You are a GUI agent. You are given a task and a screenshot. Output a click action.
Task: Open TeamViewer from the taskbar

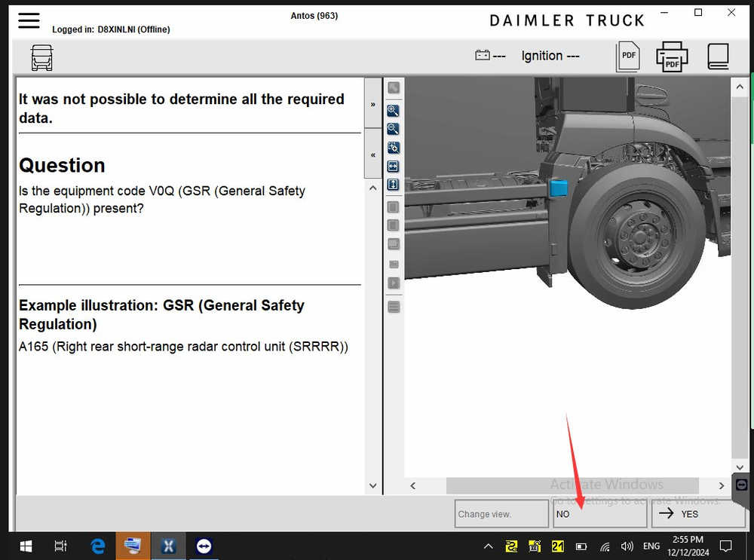point(204,546)
